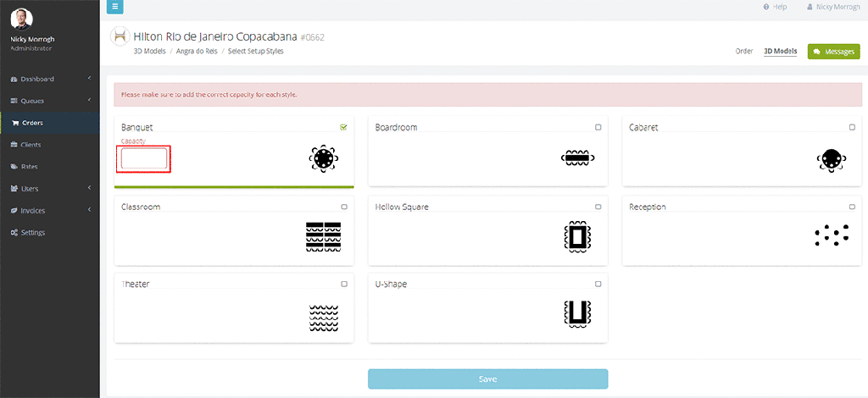
Task: Open the Clients sidebar section
Action: (x=50, y=145)
